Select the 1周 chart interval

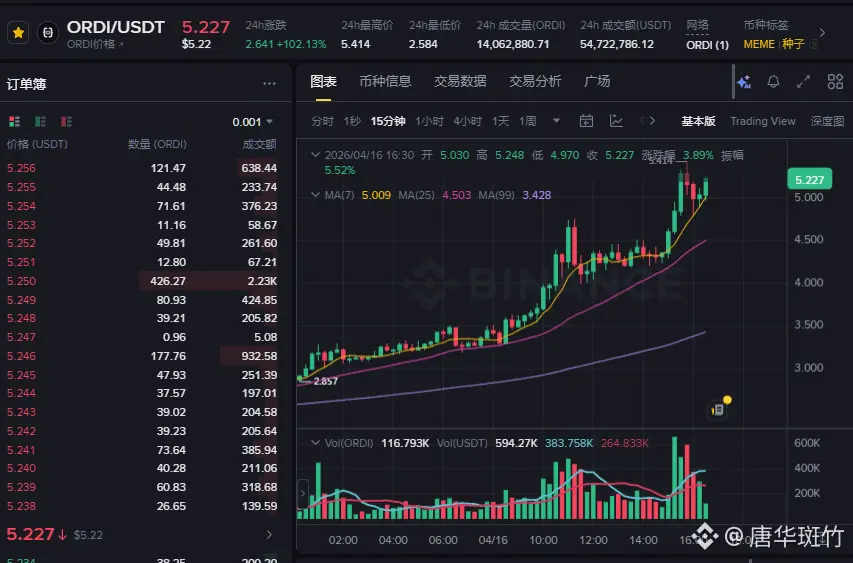coord(527,121)
